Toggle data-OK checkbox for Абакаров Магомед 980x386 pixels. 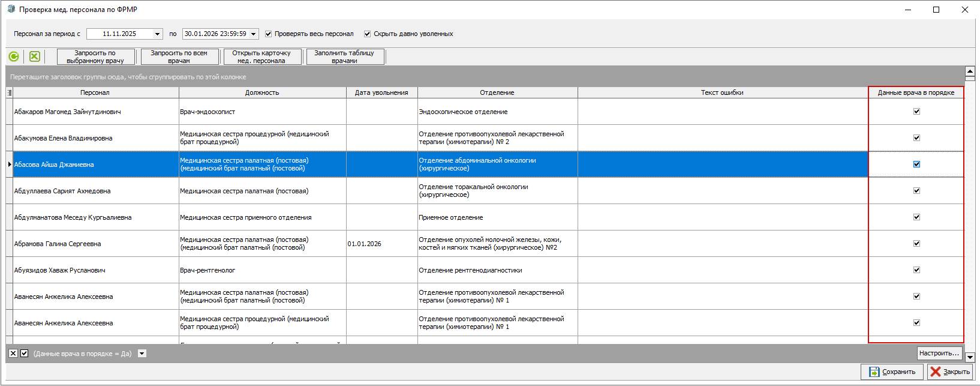click(x=916, y=112)
